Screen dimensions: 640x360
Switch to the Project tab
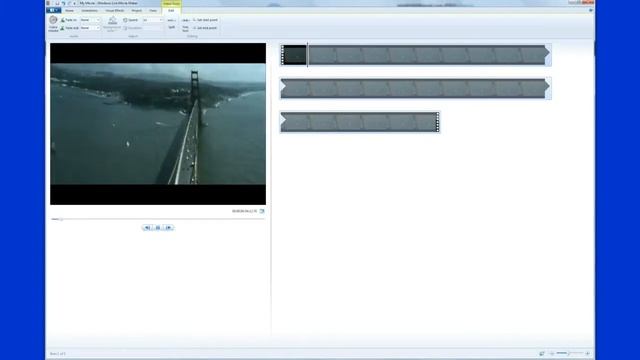click(x=137, y=11)
